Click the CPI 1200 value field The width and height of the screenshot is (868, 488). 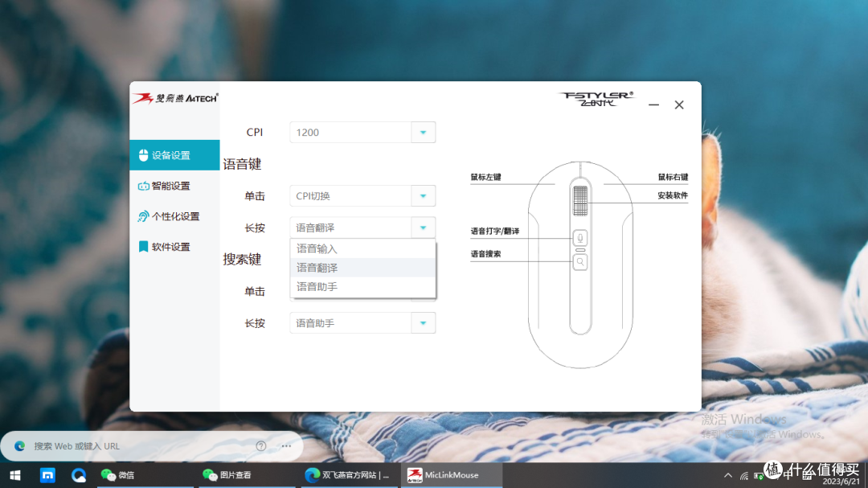point(350,133)
